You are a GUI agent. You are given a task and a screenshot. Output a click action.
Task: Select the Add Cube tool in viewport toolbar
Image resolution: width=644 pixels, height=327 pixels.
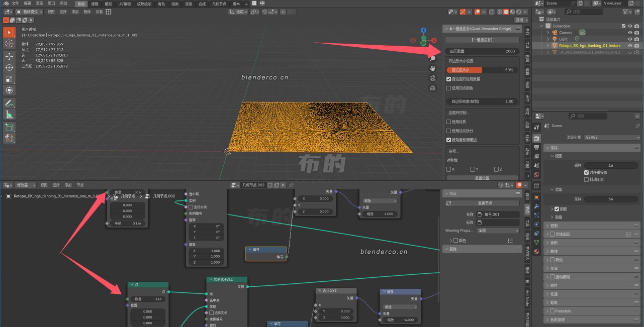10,127
